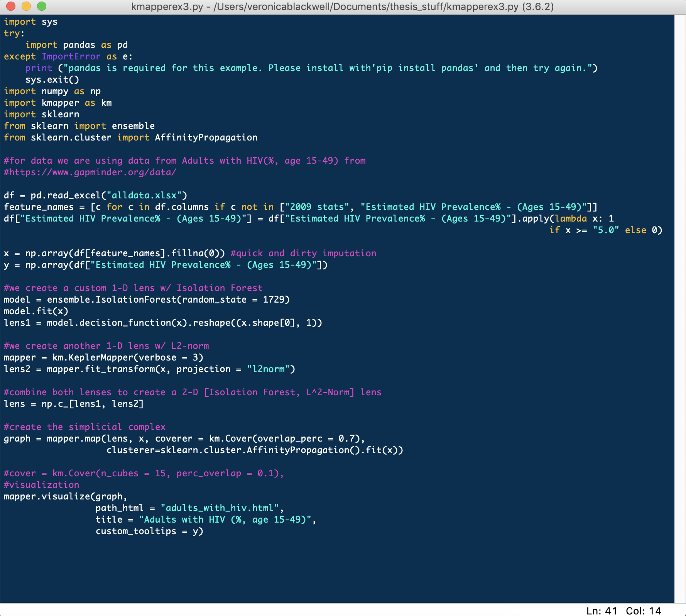Click the title string 'Adults with HIV'
Screen dimensions: 686x616
coord(225,520)
